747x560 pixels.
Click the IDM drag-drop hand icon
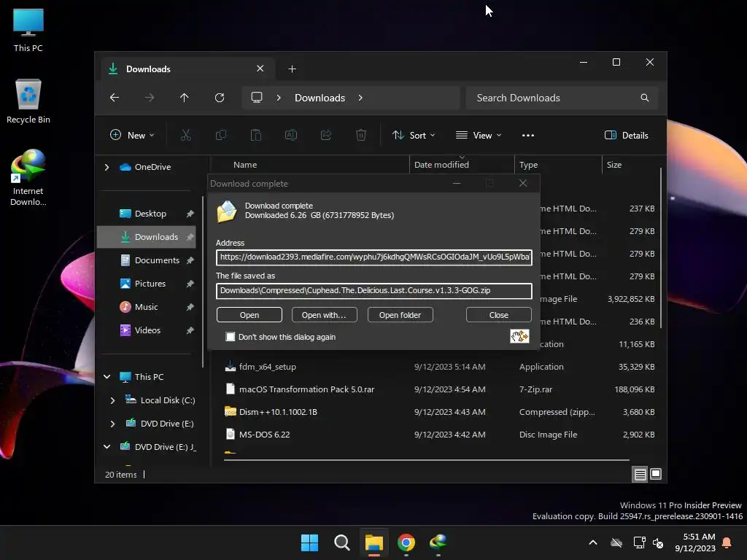519,336
